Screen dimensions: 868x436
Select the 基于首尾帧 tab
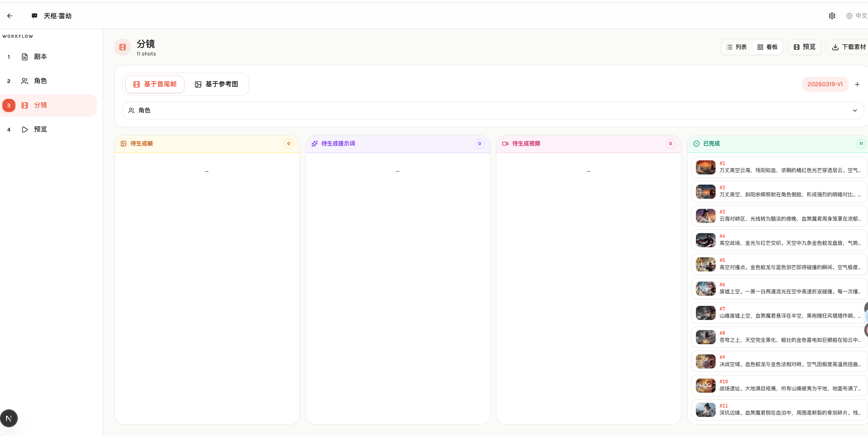(155, 84)
